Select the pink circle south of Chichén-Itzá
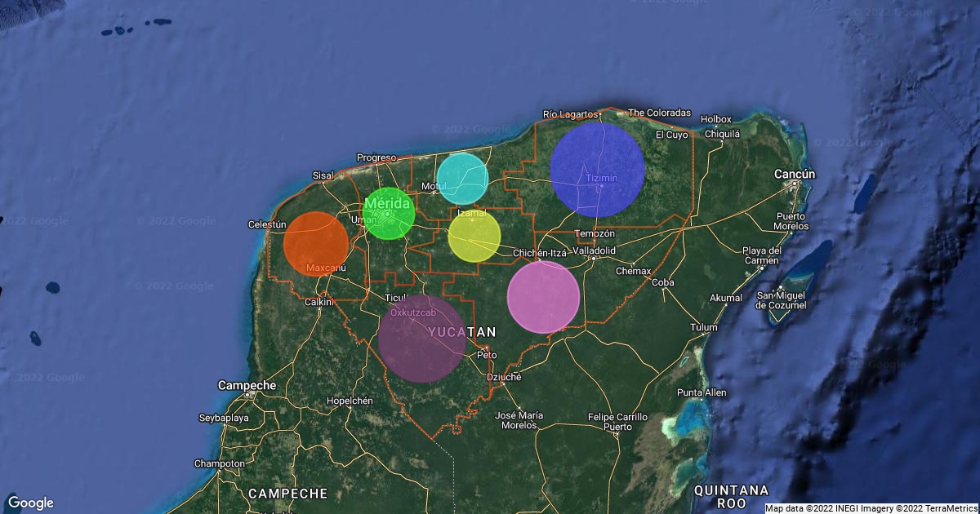Image resolution: width=980 pixels, height=514 pixels. click(x=543, y=297)
